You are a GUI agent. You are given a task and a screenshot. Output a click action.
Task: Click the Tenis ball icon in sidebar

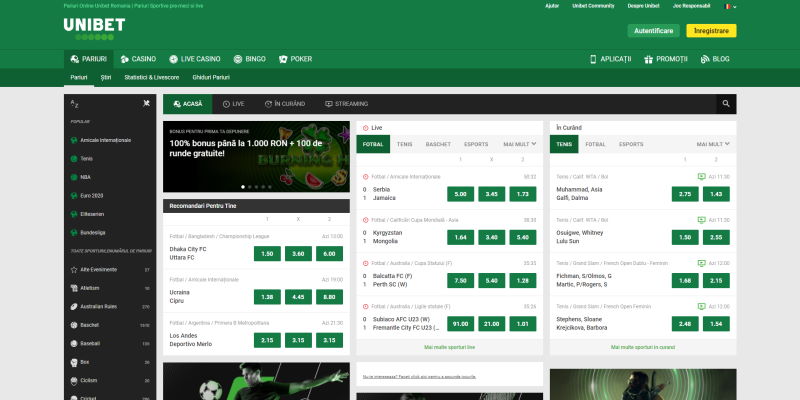point(74,159)
